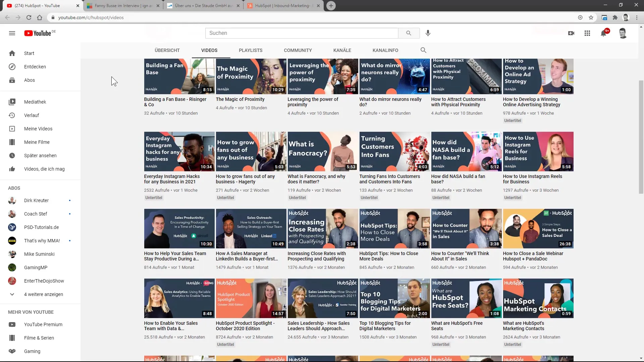Open a new browser tab
The image size is (644, 362).
(331, 6)
